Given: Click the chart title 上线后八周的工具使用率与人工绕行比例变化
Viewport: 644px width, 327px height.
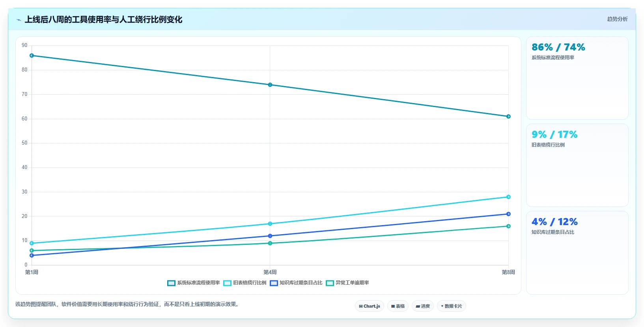Looking at the screenshot, I should coord(103,19).
